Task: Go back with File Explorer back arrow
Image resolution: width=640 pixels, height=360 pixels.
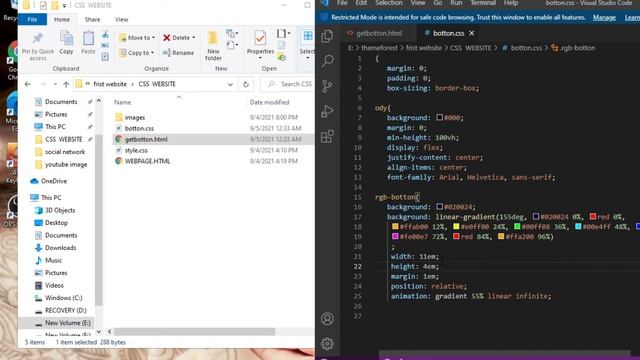Action: 28,84
